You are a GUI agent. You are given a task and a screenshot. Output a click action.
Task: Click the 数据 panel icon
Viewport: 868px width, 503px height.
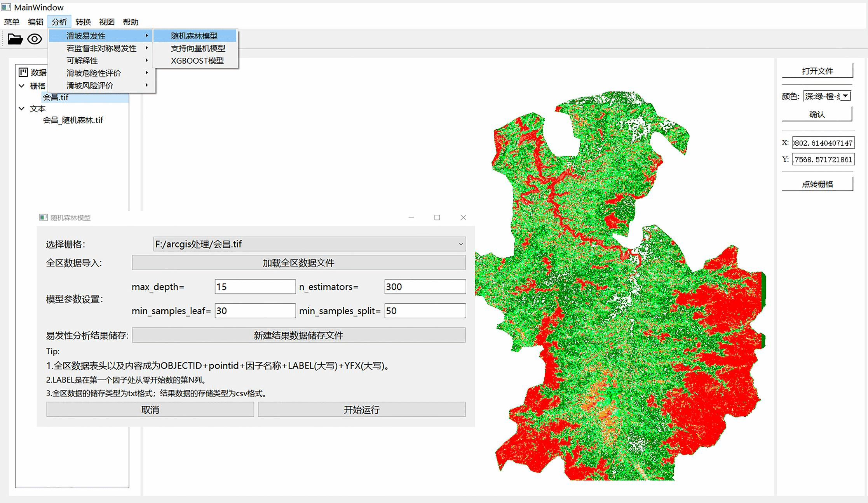(23, 72)
